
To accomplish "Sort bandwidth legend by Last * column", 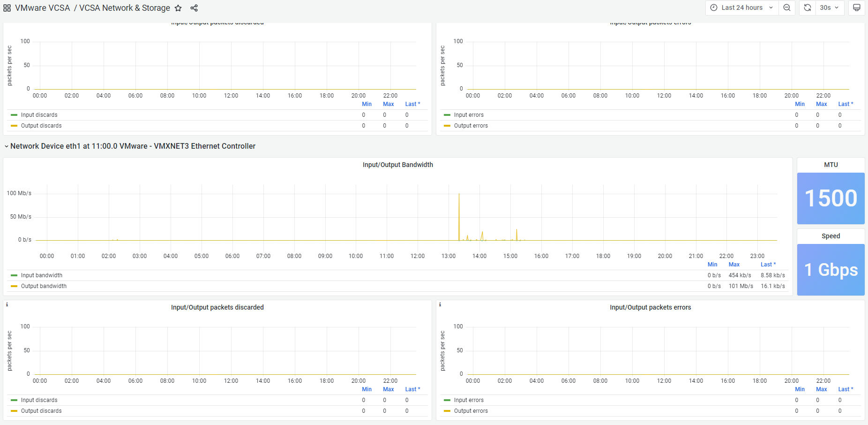I will 768,265.
